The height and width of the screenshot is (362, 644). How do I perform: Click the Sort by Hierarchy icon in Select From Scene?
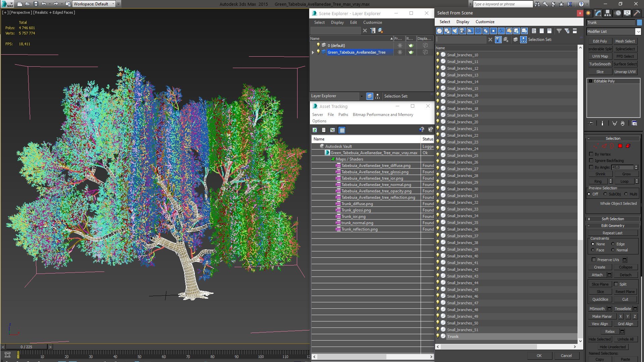click(x=523, y=40)
